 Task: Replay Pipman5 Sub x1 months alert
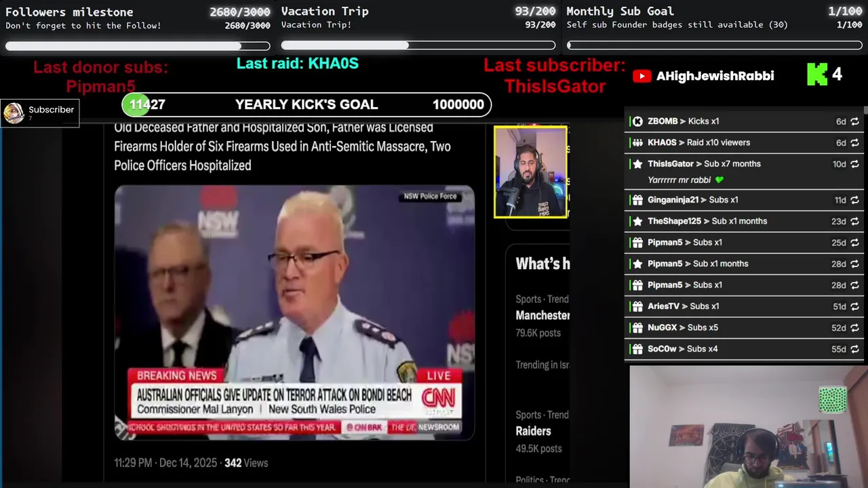coord(854,264)
